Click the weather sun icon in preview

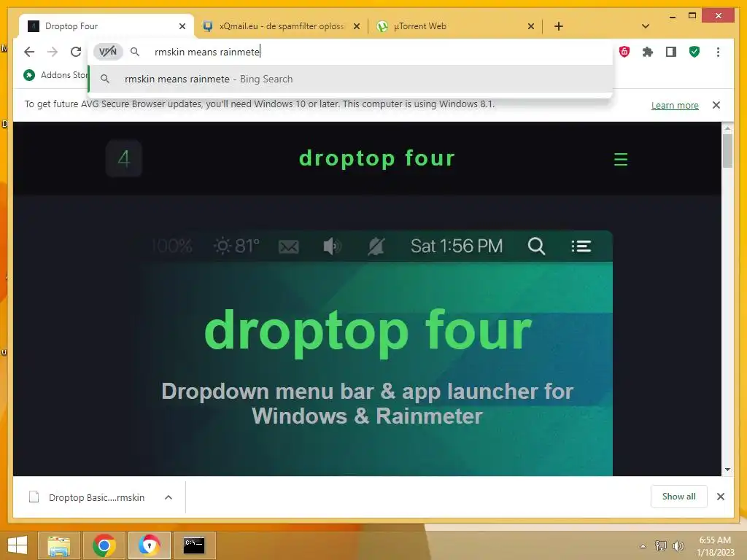tap(222, 246)
